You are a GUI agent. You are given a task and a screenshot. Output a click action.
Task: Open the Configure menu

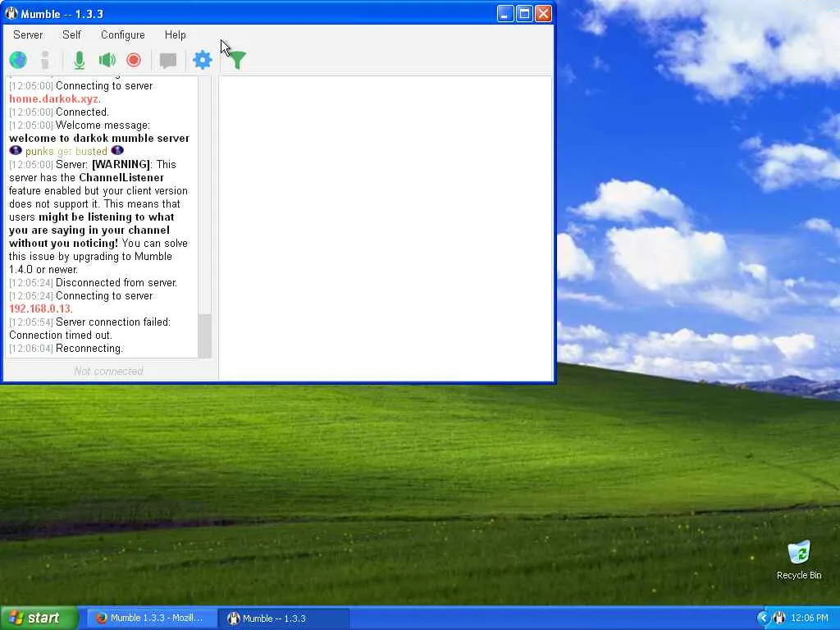point(123,34)
